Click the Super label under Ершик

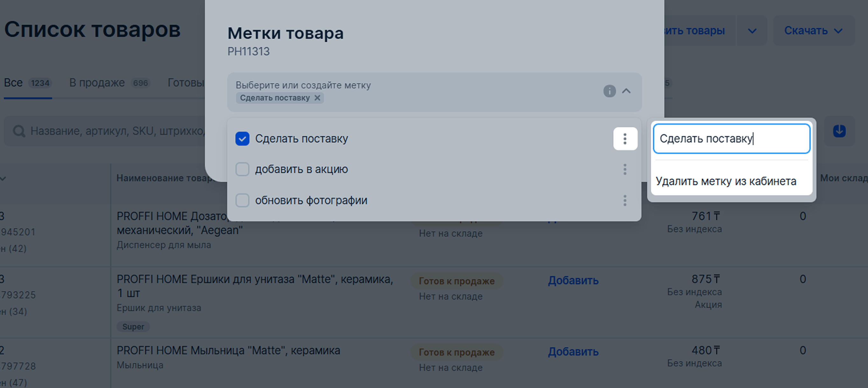click(133, 327)
